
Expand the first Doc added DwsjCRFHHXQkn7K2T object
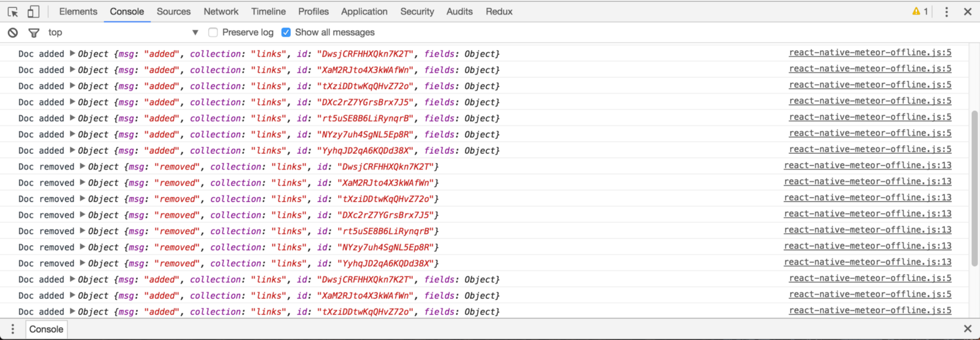click(x=72, y=54)
